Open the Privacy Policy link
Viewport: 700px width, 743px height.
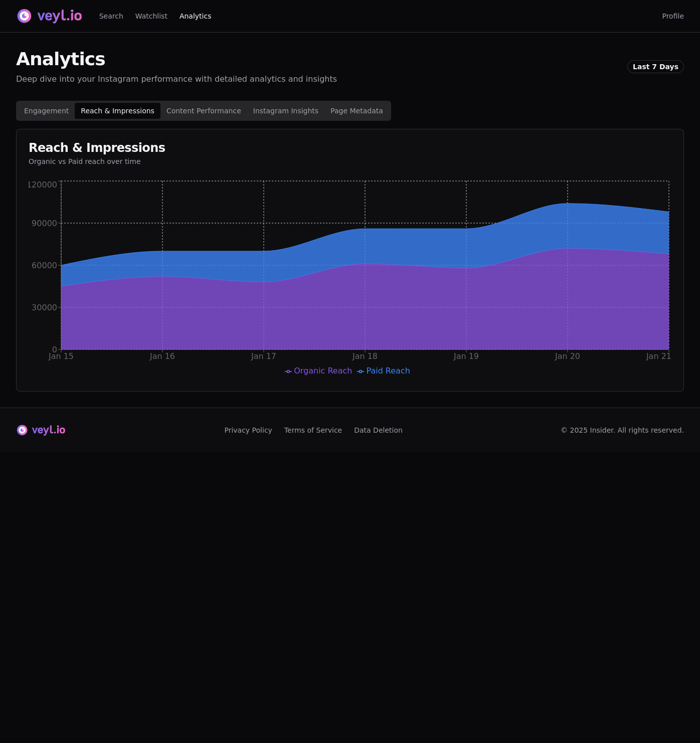(x=248, y=430)
